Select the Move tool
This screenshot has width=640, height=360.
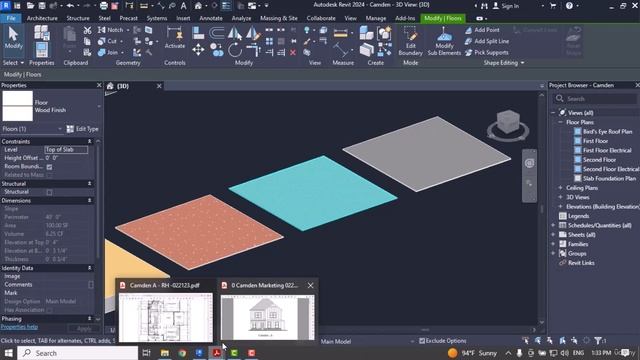(198, 50)
